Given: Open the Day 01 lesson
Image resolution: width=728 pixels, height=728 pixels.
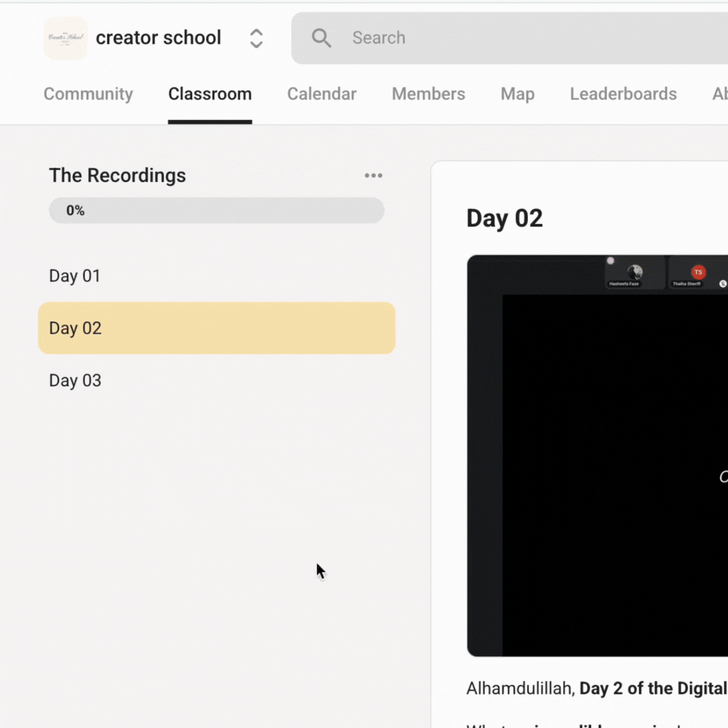Looking at the screenshot, I should pos(75,276).
